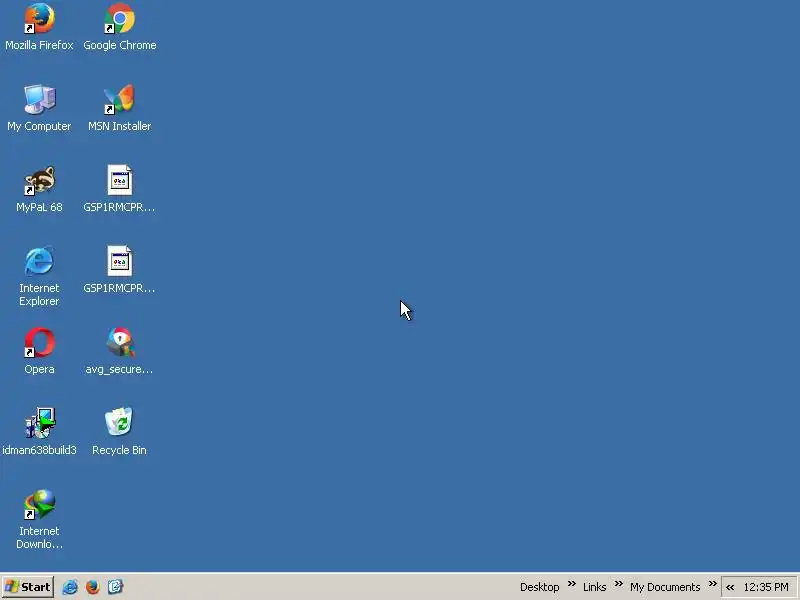
Task: Select the avg_secure installer icon
Action: (x=119, y=351)
